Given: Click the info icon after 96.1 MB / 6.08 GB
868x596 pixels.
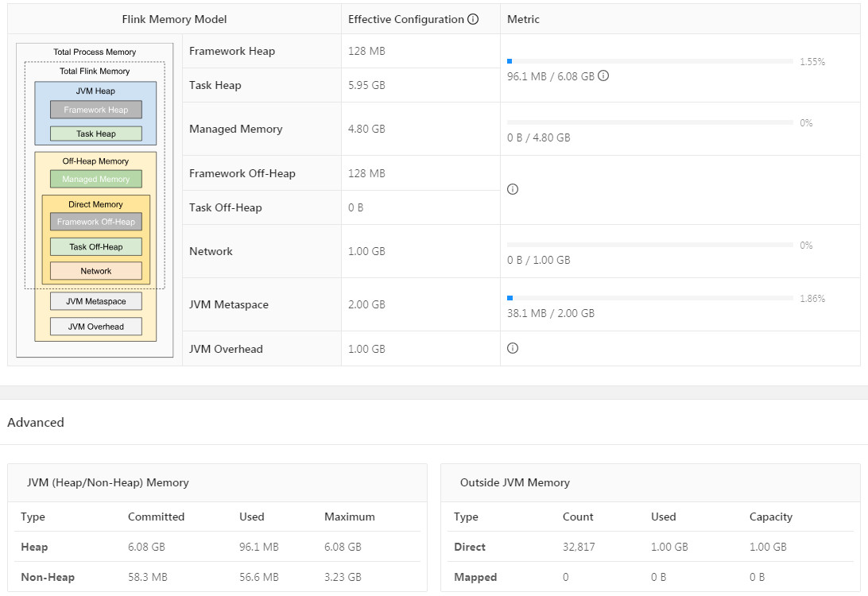Looking at the screenshot, I should point(603,75).
